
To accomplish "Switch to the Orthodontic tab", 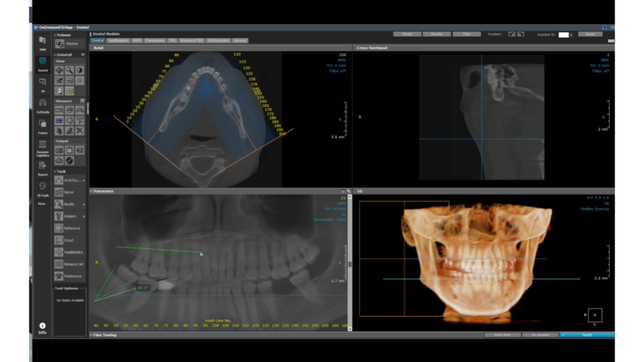I will tap(218, 41).
